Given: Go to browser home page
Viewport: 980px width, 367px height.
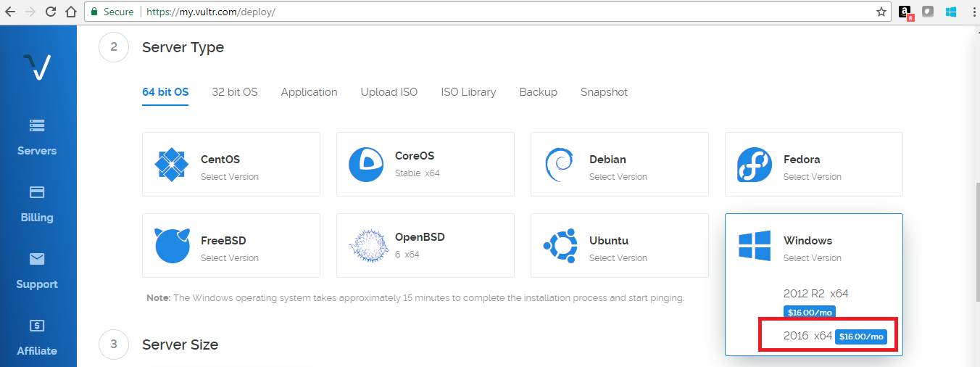Looking at the screenshot, I should (x=71, y=12).
